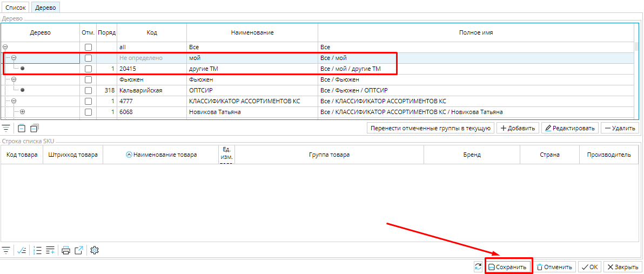Collapse the root 'all' tree node

pos(5,48)
